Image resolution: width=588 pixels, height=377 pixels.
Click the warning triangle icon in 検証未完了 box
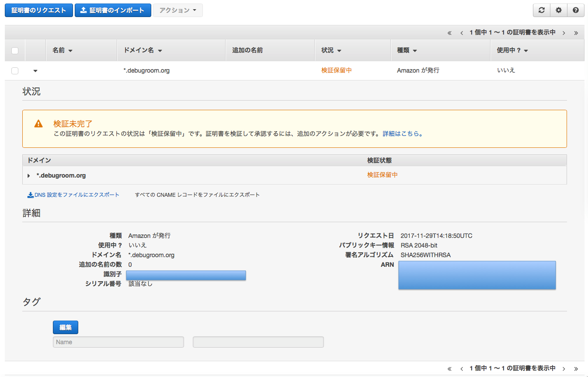pos(38,124)
